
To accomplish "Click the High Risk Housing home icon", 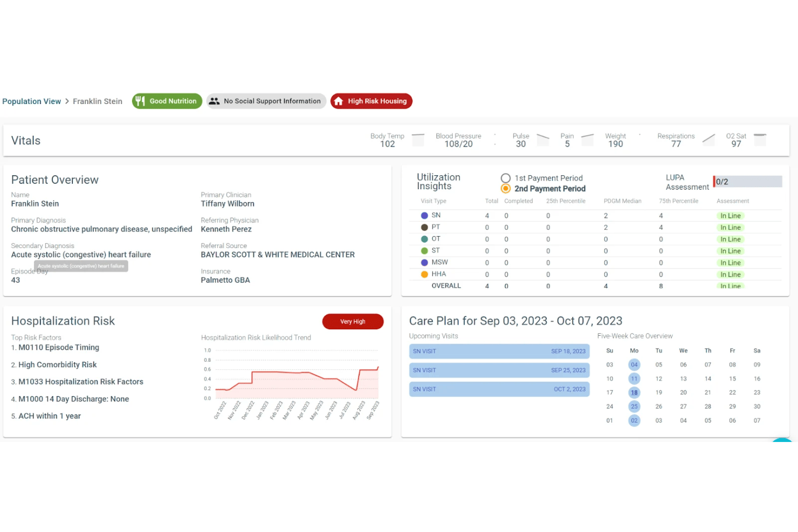I will [339, 101].
